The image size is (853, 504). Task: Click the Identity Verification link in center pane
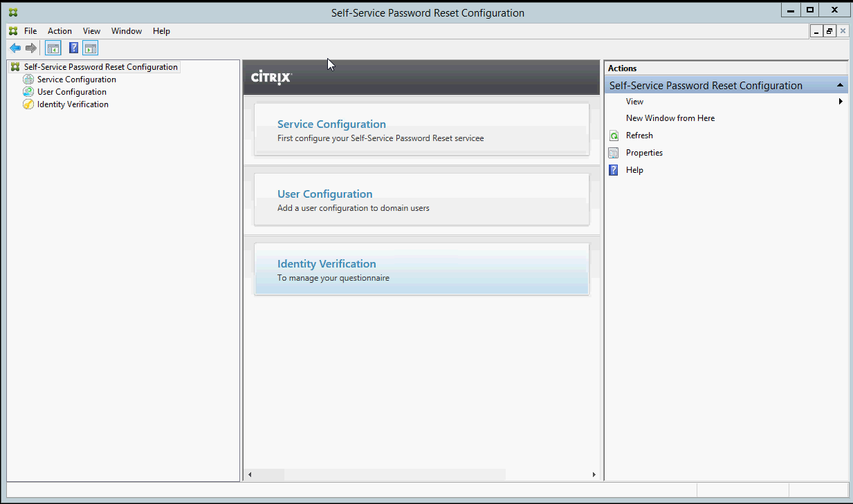coord(327,264)
